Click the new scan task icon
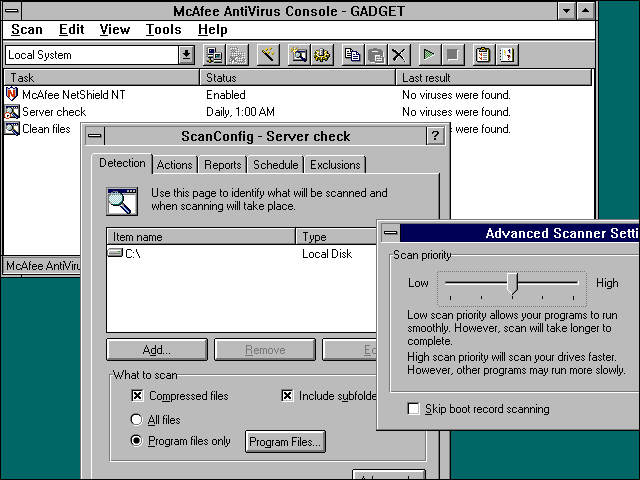Screen dimensions: 640x480 [299, 55]
